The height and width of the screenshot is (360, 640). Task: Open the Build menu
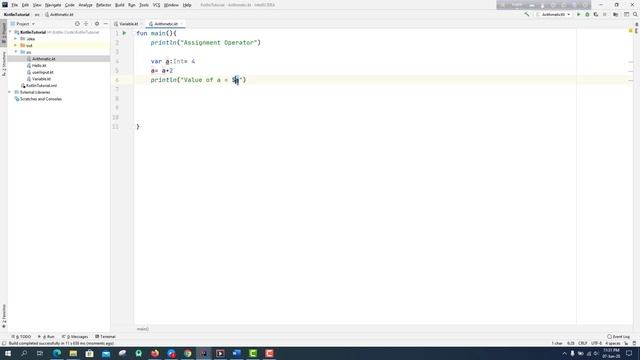[x=120, y=5]
